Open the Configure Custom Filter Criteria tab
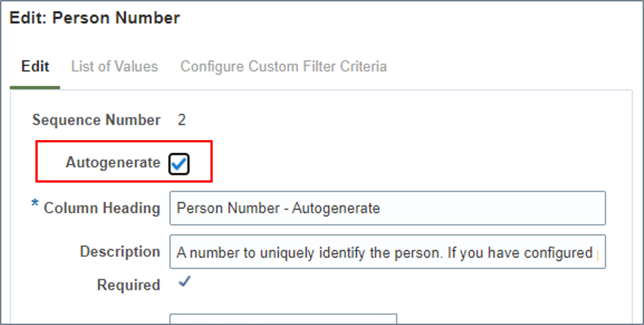Image resolution: width=644 pixels, height=325 pixels. [284, 66]
